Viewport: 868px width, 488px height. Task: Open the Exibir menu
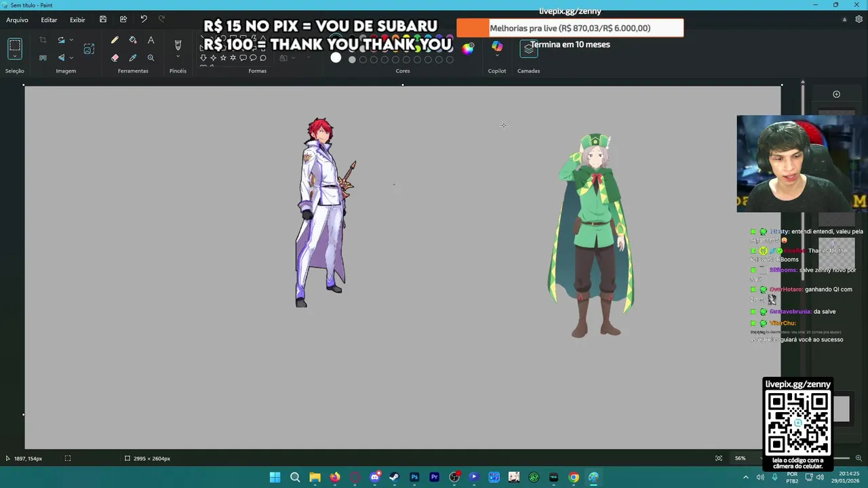[x=77, y=20]
